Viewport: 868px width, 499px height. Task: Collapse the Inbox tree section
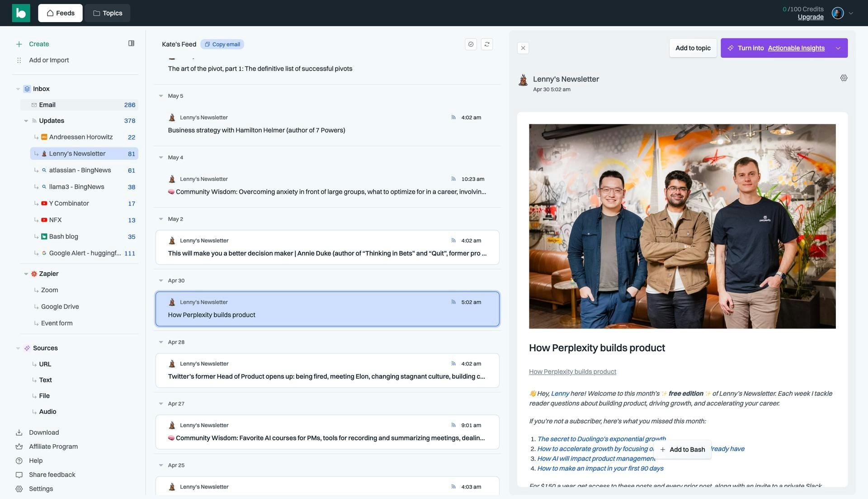pos(18,89)
